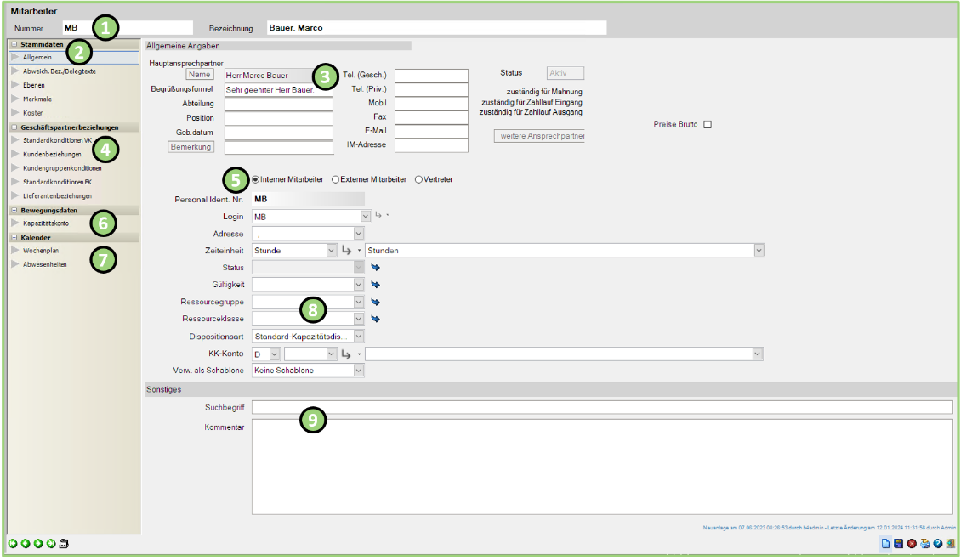Go to first record with leftmost green arrow

coord(13,544)
